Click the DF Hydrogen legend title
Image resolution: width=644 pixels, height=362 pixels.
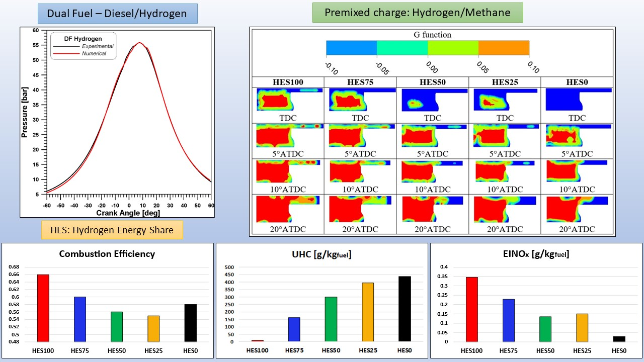tap(83, 38)
